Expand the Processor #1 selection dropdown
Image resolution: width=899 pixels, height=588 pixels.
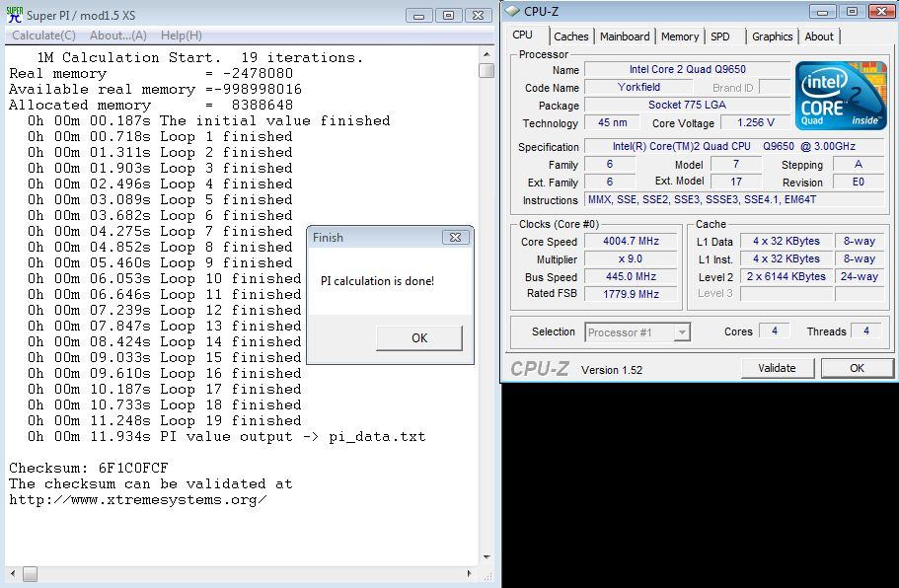681,331
